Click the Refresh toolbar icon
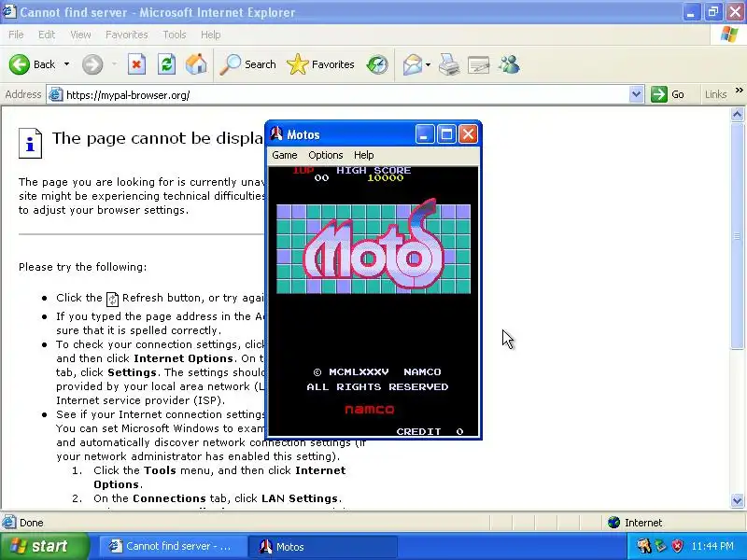Viewport: 747px width, 560px height. click(x=166, y=64)
